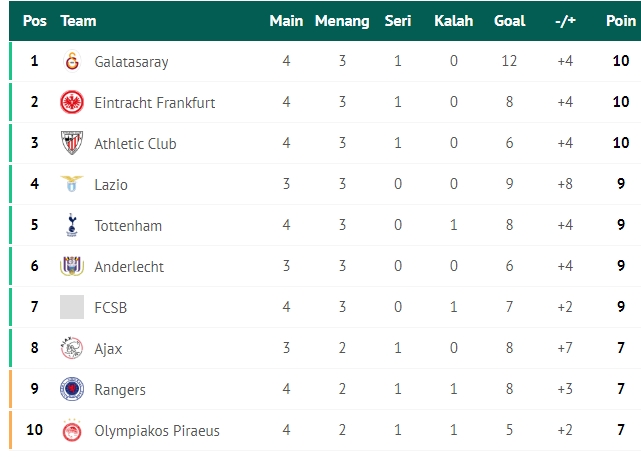
Task: Open the Eintracht Frankfurt team link
Action: [155, 103]
